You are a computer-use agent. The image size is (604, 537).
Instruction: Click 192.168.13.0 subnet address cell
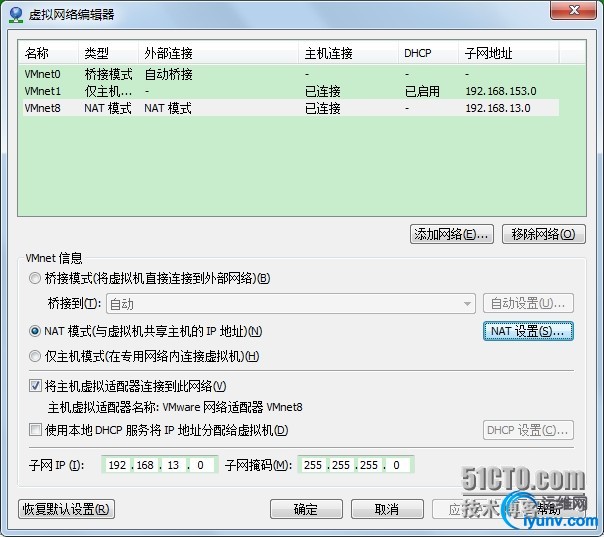coord(498,108)
